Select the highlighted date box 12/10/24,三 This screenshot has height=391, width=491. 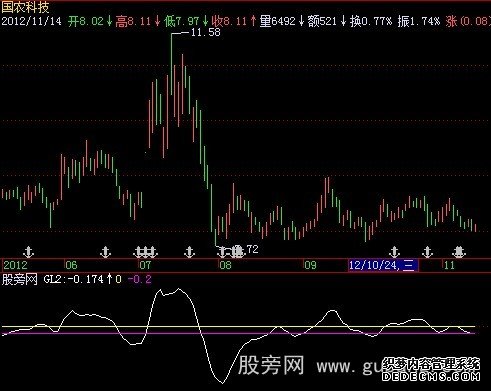point(383,265)
